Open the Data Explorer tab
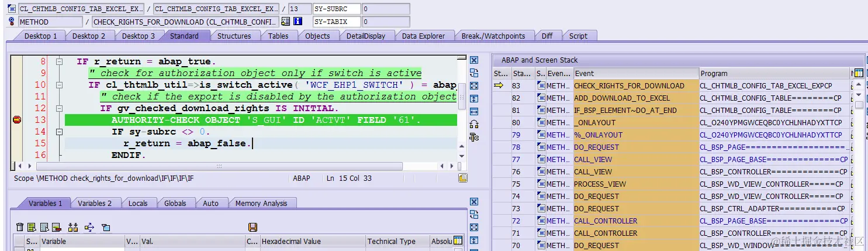868x251 pixels. point(423,36)
